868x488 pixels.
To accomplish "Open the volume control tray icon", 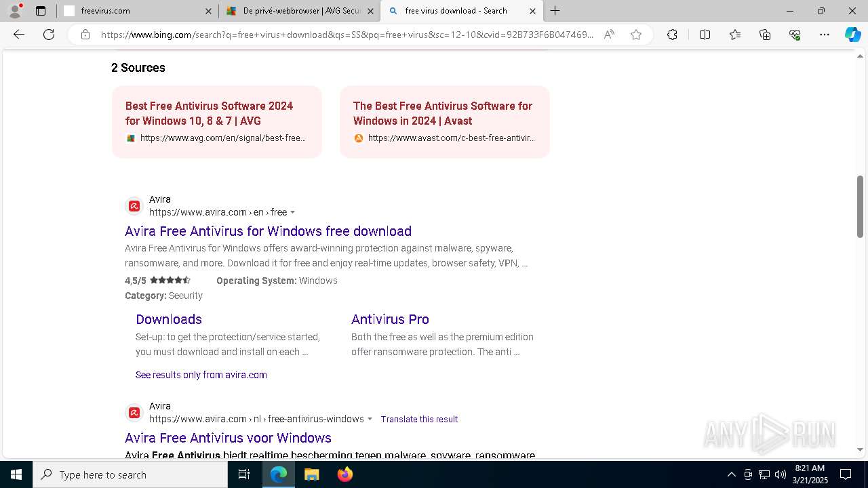I will click(x=781, y=474).
